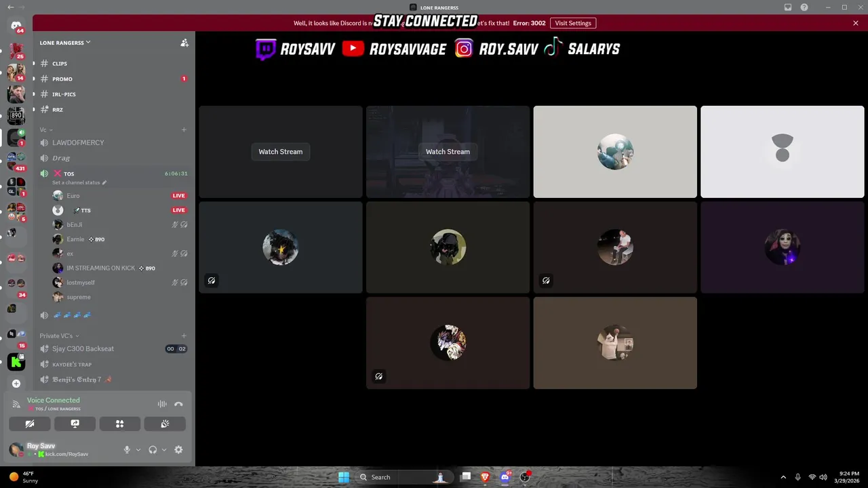Open Brave browser from taskbar
The height and width of the screenshot is (488, 868).
(x=485, y=477)
